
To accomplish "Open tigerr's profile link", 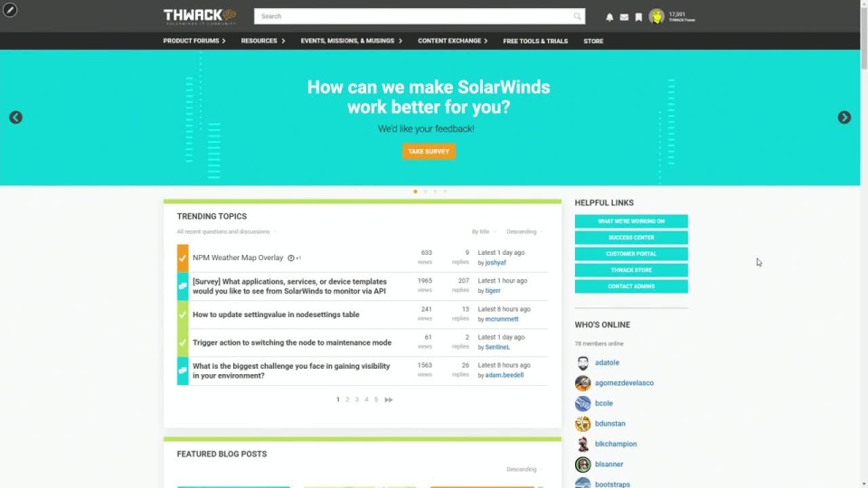I will point(493,290).
